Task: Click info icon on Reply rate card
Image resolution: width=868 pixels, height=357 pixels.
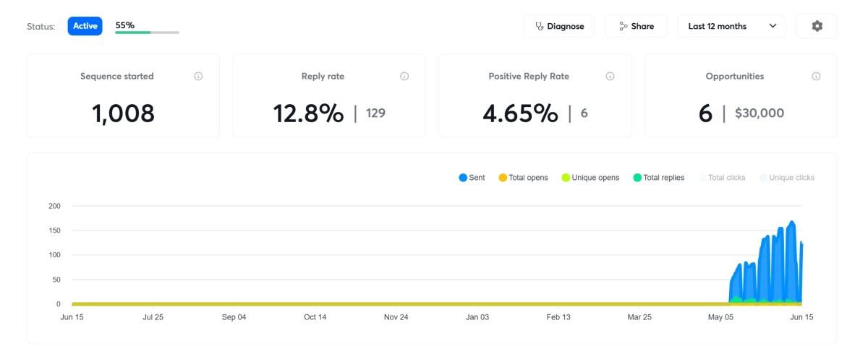Action: click(x=404, y=77)
